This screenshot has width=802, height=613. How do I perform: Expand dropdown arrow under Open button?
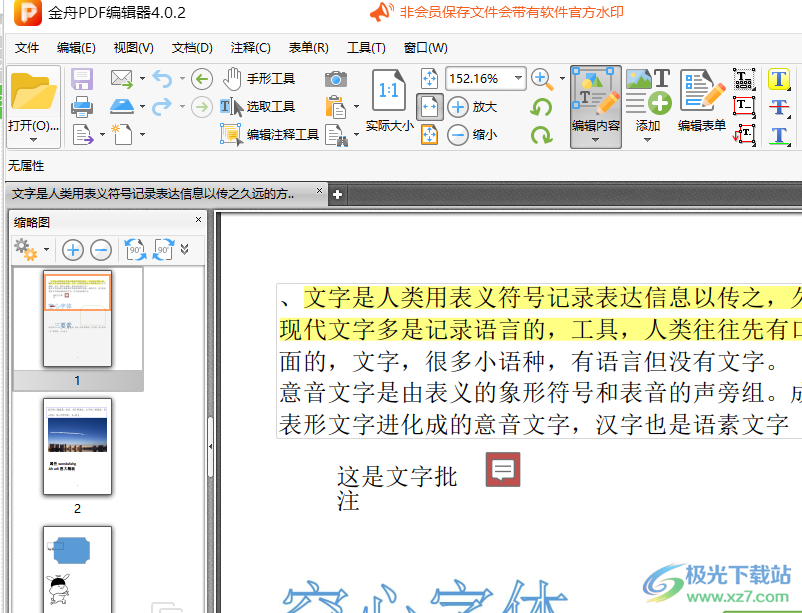pyautogui.click(x=33, y=140)
